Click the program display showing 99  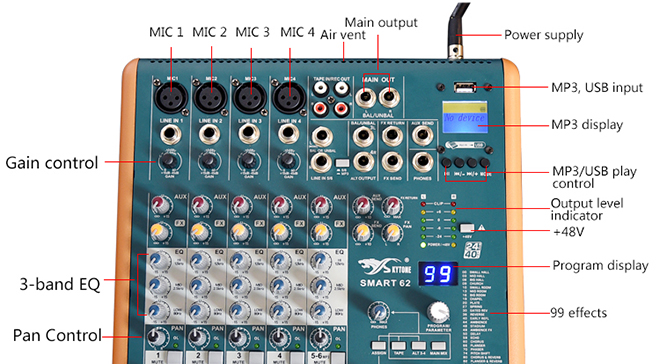438,274
